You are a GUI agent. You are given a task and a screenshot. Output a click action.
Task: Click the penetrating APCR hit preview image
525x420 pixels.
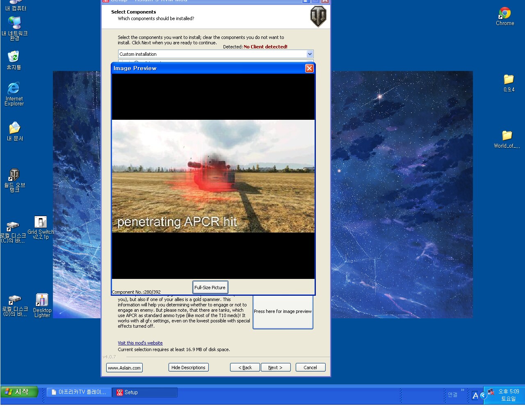pyautogui.click(x=213, y=176)
